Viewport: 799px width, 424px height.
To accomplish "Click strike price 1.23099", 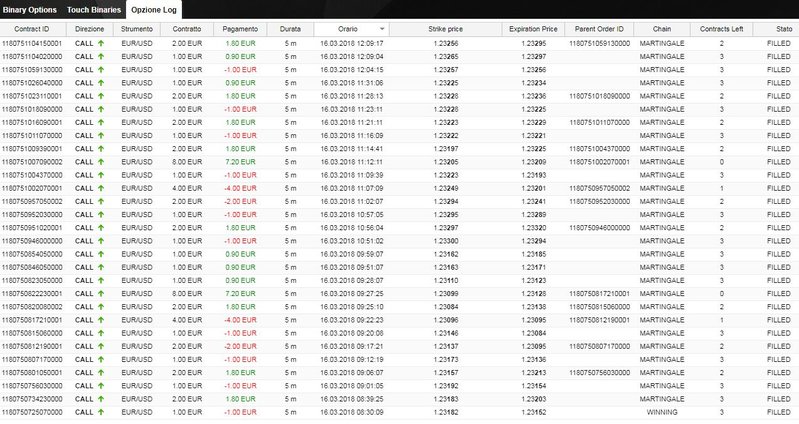I will (x=446, y=294).
